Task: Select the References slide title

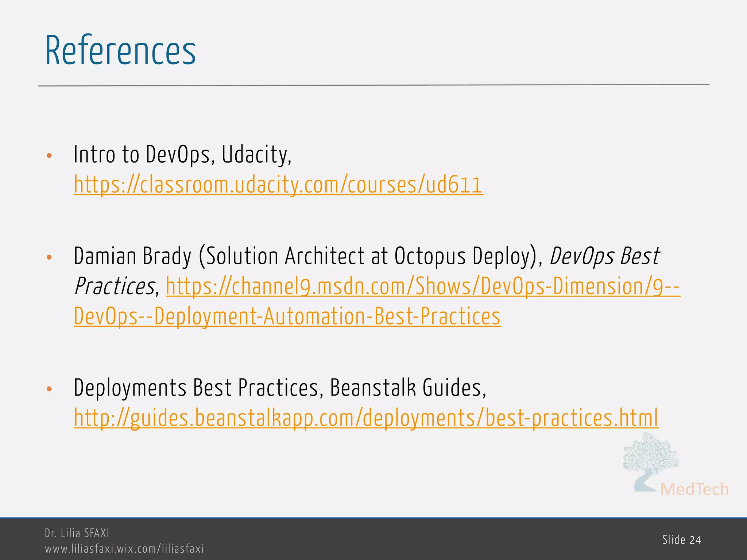Action: tap(120, 50)
